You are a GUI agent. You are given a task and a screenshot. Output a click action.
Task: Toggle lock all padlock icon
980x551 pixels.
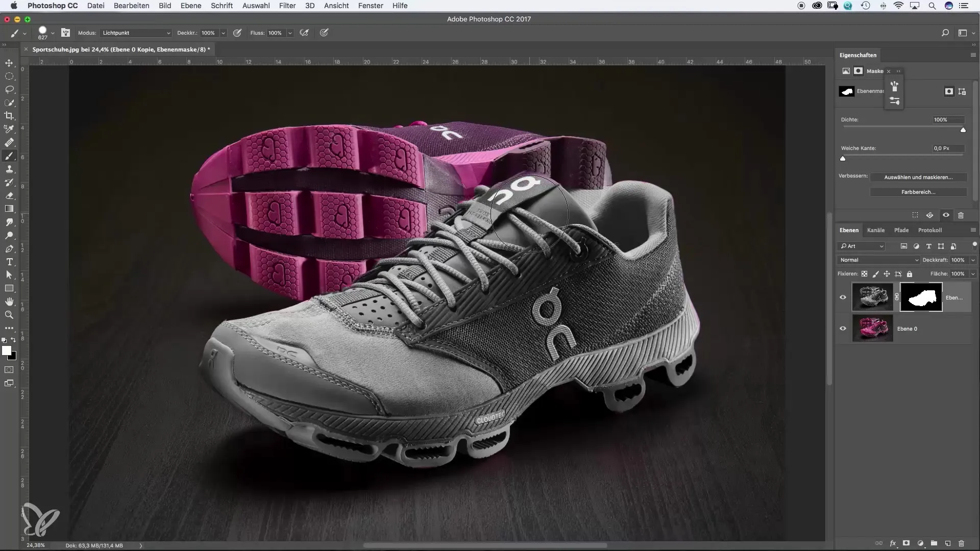(910, 274)
